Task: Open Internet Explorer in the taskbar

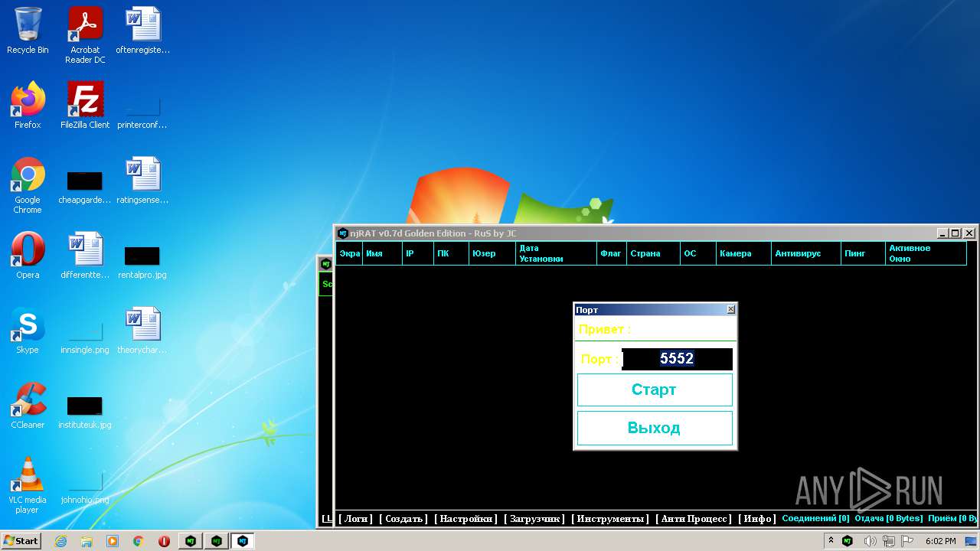Action: 60,541
